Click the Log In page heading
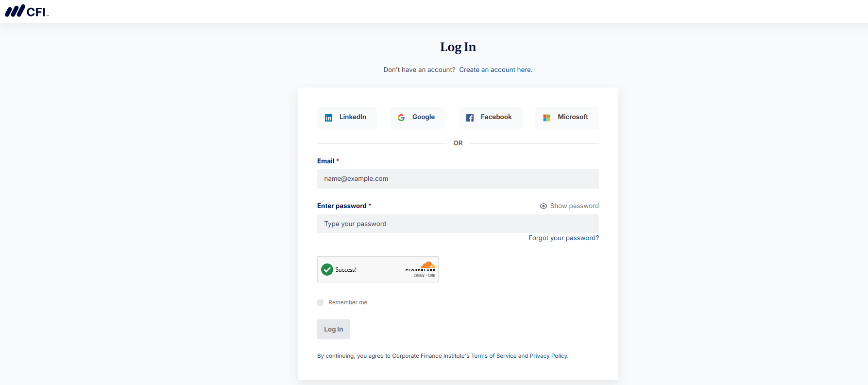Screen dimensions: 868x385 [458, 47]
